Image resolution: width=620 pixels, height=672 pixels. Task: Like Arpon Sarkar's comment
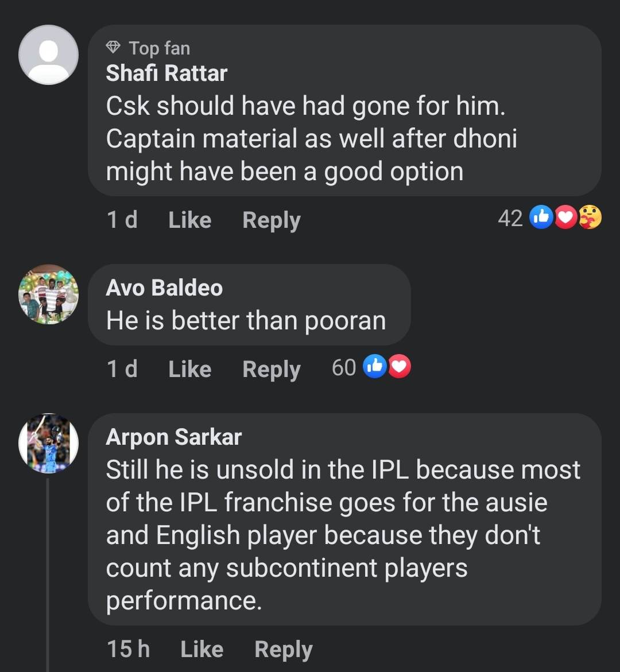point(201,649)
